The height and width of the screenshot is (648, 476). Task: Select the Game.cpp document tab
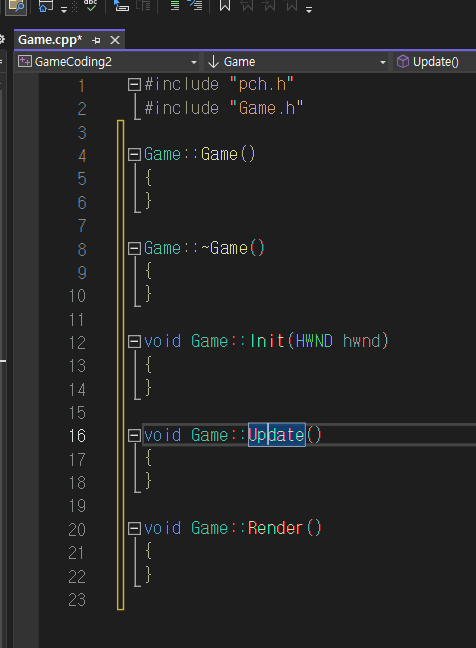(50, 40)
